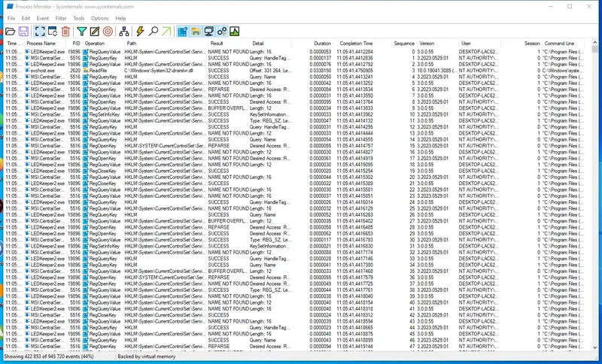Click version 10.0.19041.3085 cell
The width and height of the screenshot is (602, 364).
(438, 71)
